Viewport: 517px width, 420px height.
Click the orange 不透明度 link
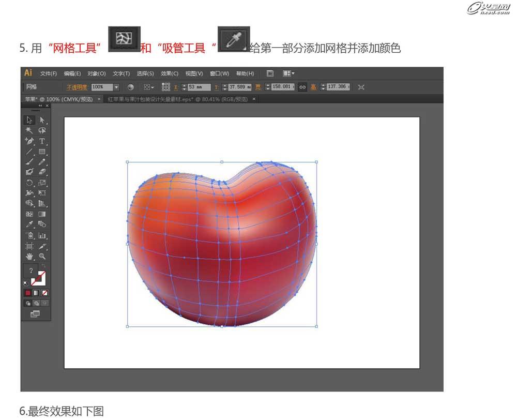click(x=78, y=87)
